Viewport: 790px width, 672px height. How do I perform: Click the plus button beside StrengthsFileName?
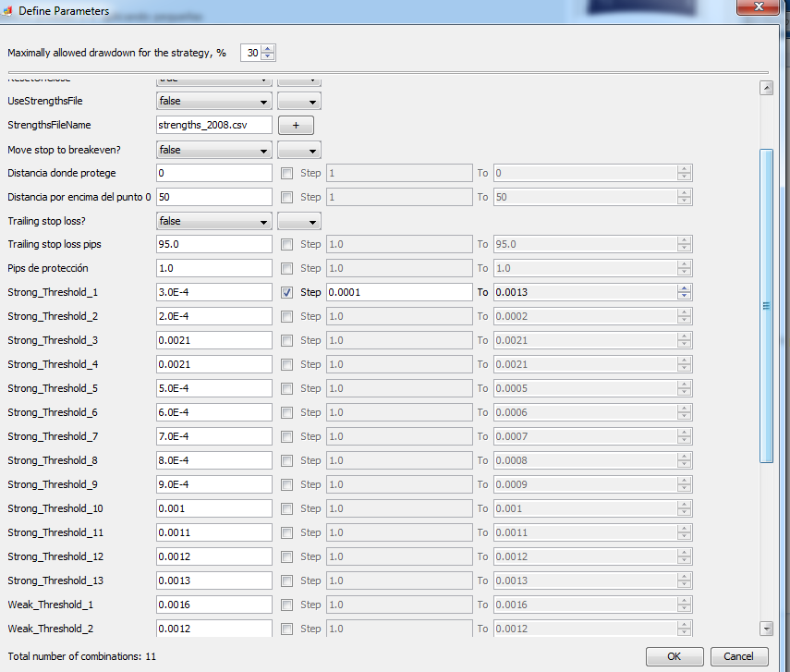tap(296, 125)
